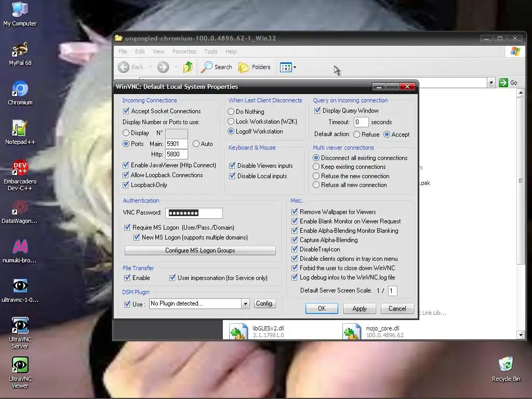This screenshot has height=399, width=532.
Task: Open Views icon in Explorer toolbar
Action: coord(286,67)
